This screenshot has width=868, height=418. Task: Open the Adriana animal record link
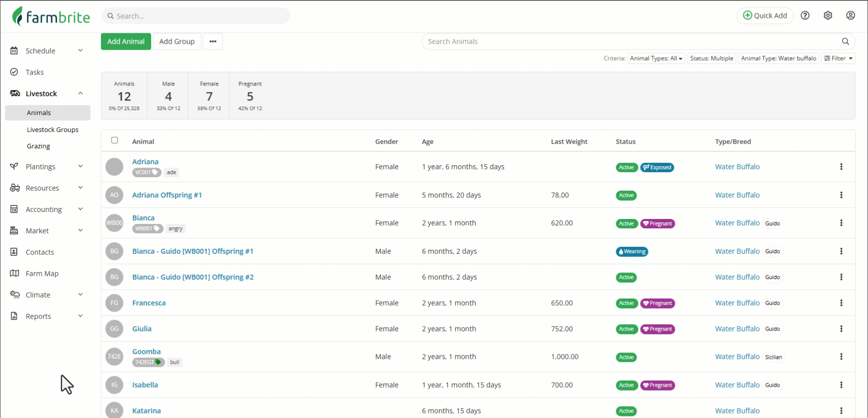point(145,162)
